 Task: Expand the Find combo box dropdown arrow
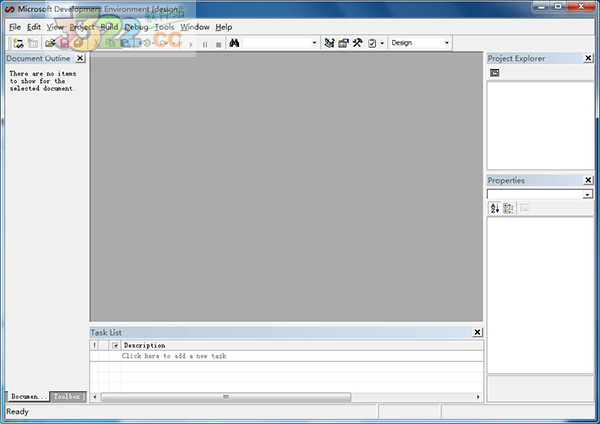click(314, 43)
